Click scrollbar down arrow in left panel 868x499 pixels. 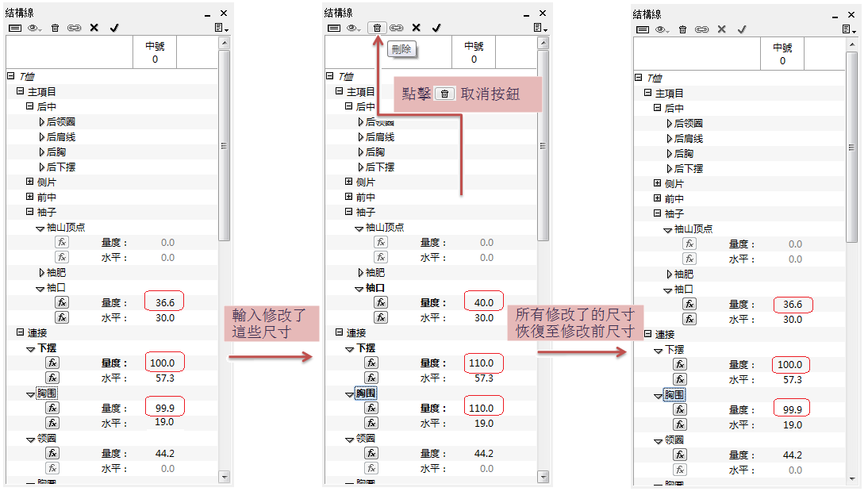[225, 477]
